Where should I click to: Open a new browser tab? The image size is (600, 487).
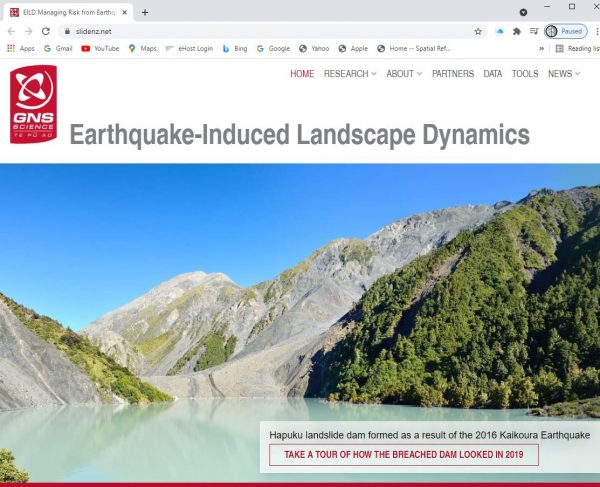click(x=145, y=13)
